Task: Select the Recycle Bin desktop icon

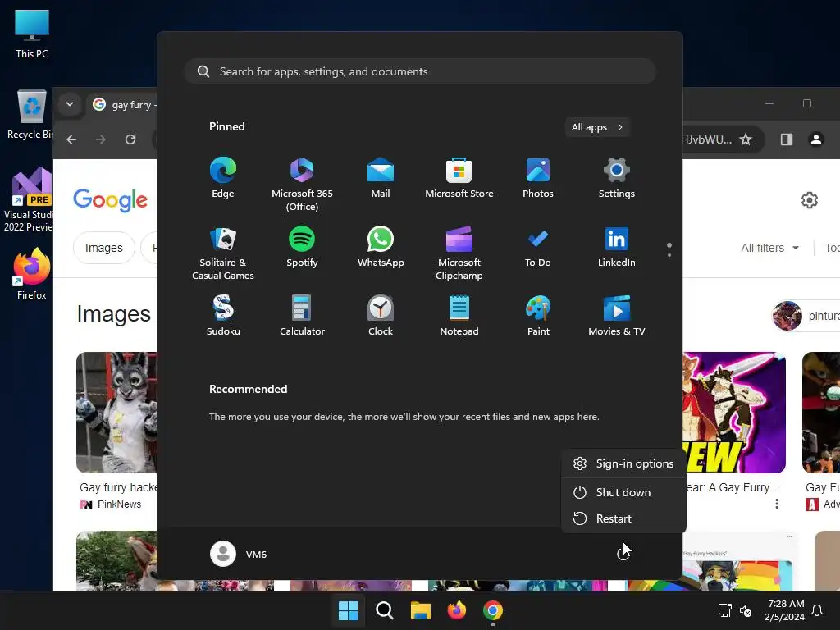Action: [30, 114]
